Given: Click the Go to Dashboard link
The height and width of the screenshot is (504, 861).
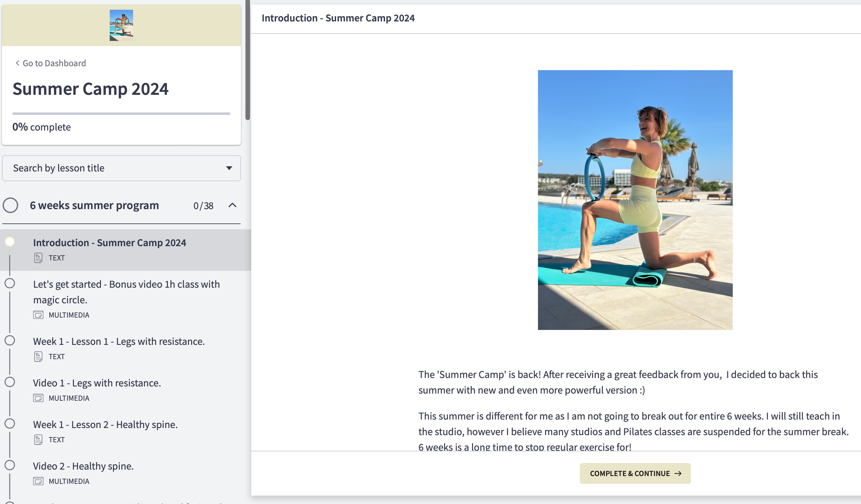Looking at the screenshot, I should (x=54, y=63).
